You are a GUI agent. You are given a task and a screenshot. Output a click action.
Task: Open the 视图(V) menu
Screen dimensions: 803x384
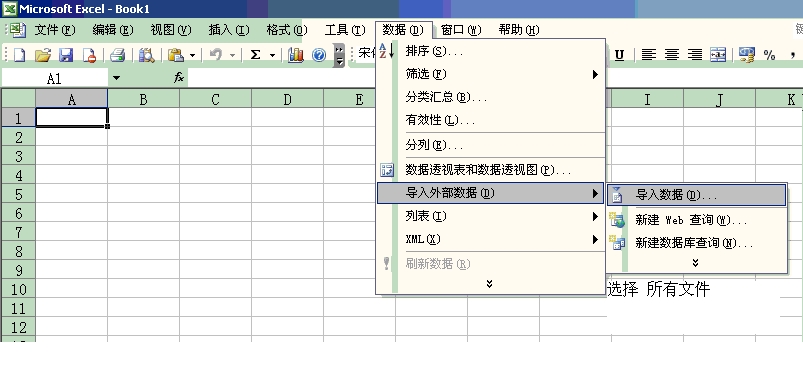[x=171, y=30]
